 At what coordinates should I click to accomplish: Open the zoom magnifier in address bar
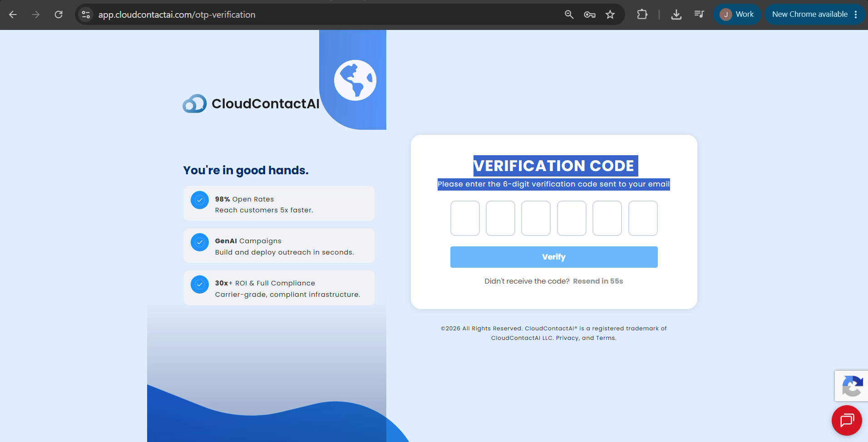point(569,15)
